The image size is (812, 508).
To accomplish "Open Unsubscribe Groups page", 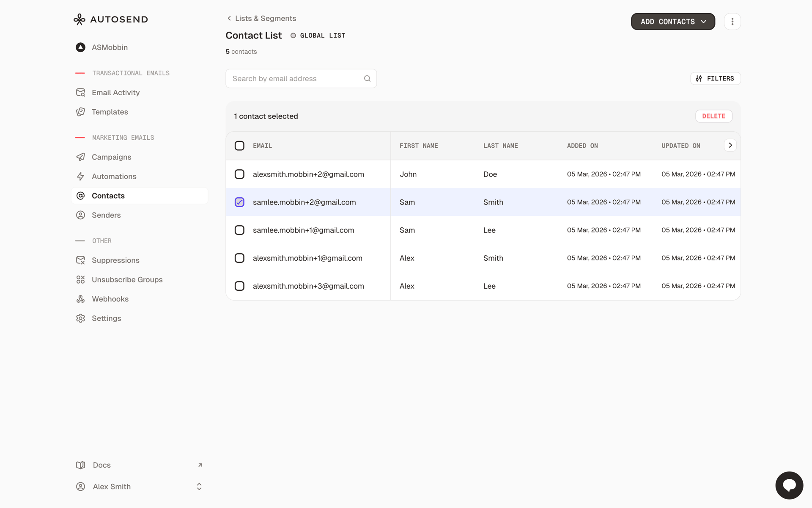I will click(x=127, y=279).
